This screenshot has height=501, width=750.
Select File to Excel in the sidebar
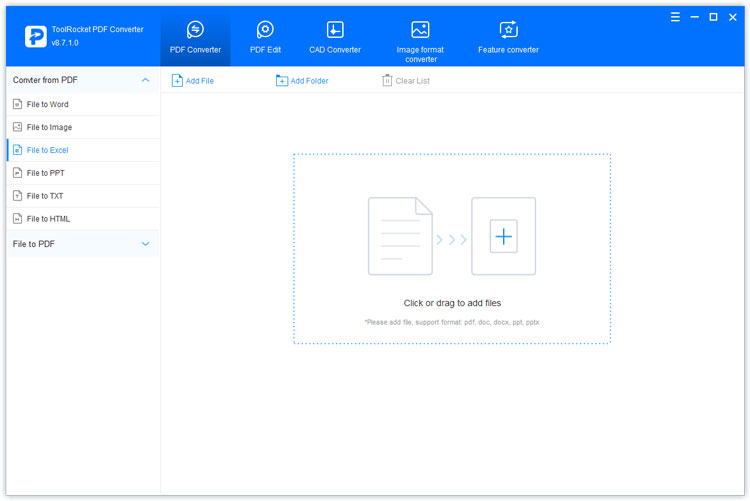[x=84, y=150]
